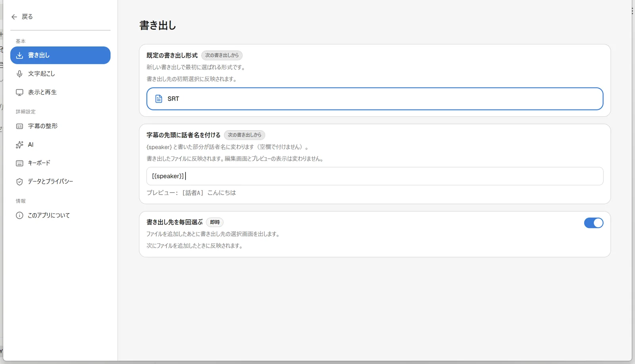Click the ファイルを追加したあとに書き出し先の選択画面を出します text
635x364 pixels.
click(214, 234)
